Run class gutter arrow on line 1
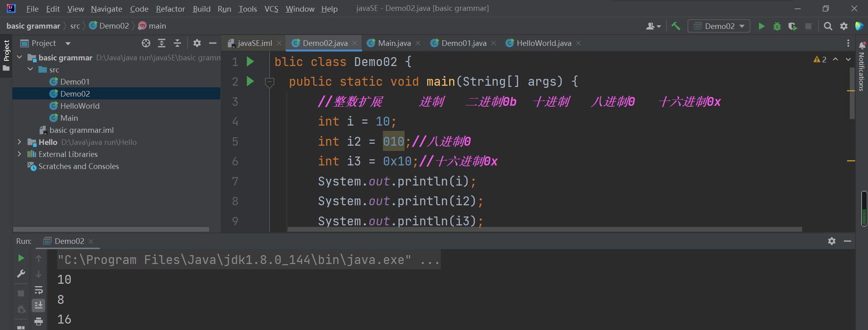The image size is (868, 330). coord(250,62)
